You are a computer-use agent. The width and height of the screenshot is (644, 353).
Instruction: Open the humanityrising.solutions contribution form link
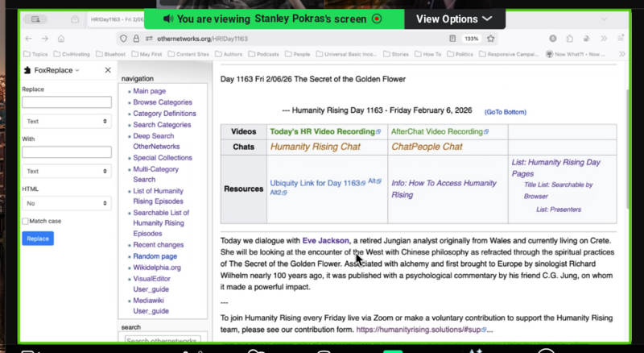pyautogui.click(x=421, y=330)
